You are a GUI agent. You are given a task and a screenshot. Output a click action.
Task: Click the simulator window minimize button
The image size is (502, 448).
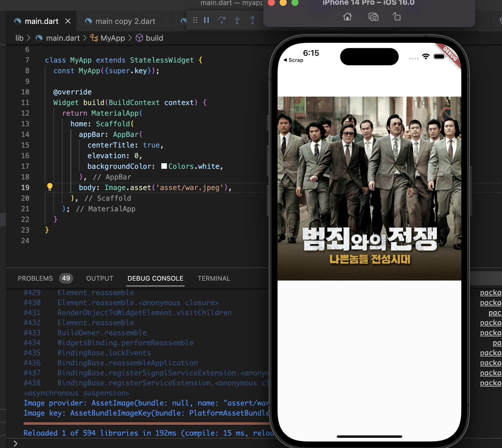click(283, 2)
